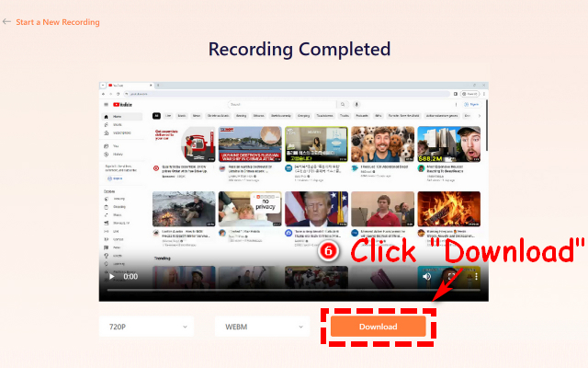This screenshot has width=588, height=368.
Task: Expand the WEBM format dropdown
Action: 263,327
